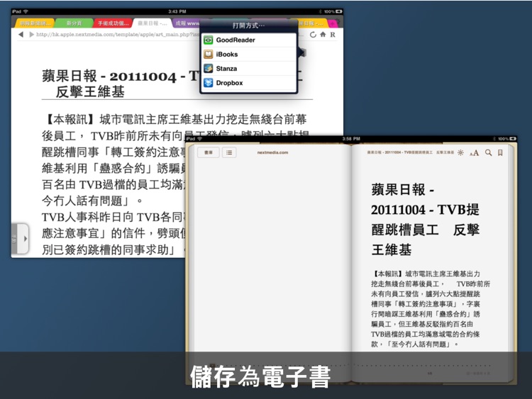Bookmark this page in iBooks
The width and height of the screenshot is (532, 399).
pyautogui.click(x=500, y=153)
